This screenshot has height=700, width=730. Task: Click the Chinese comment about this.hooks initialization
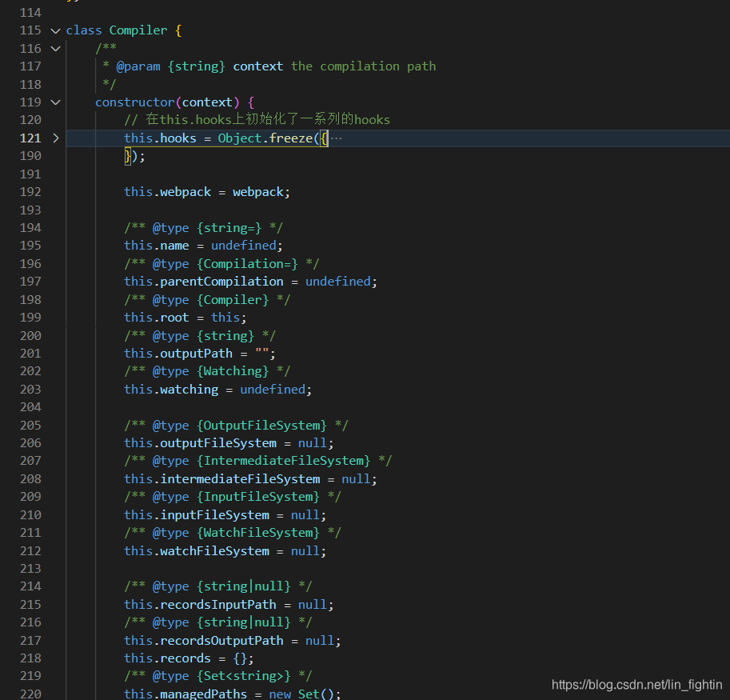coord(257,120)
